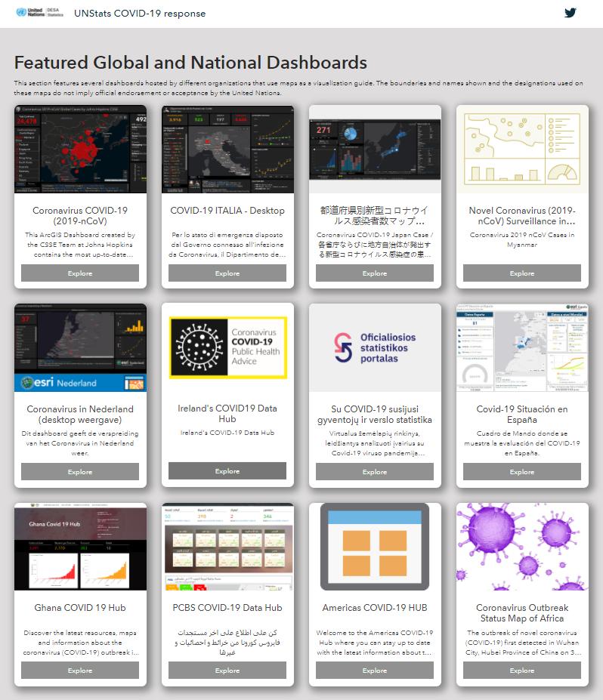
Task: Click the Americas hub orange grid icon image
Action: (x=375, y=546)
